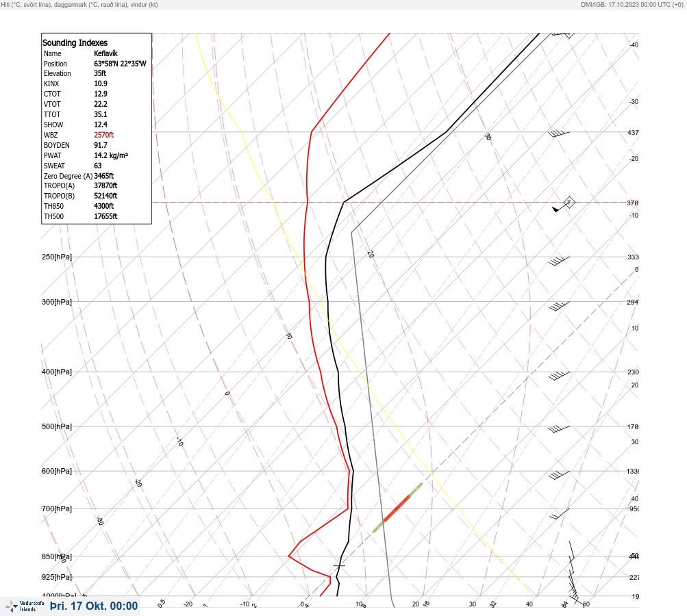687x616 pixels.
Task: Click the wind barb at 600 hPa
Action: tap(559, 475)
